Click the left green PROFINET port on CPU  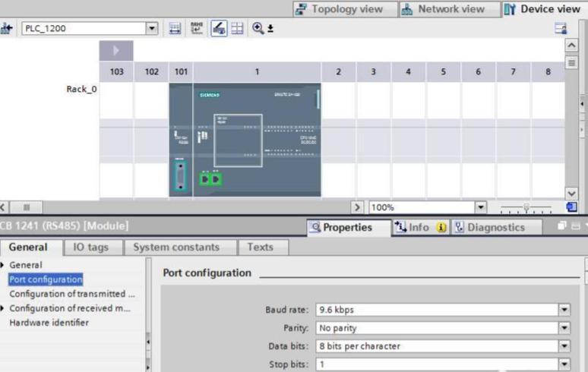coord(205,179)
